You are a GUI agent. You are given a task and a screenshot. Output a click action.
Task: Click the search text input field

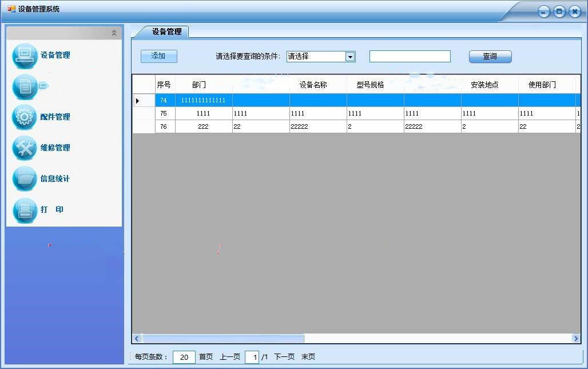[x=410, y=56]
